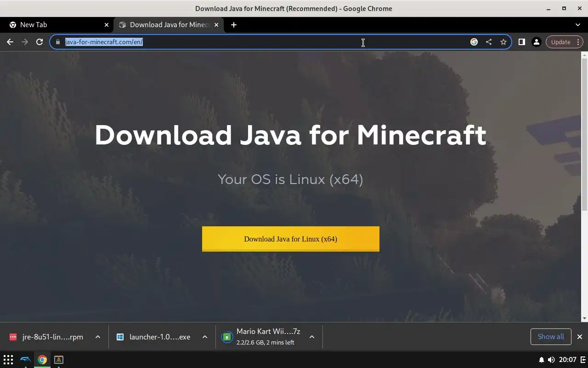This screenshot has height=368, width=588.
Task: Click the volume speaker icon
Action: [x=551, y=360]
